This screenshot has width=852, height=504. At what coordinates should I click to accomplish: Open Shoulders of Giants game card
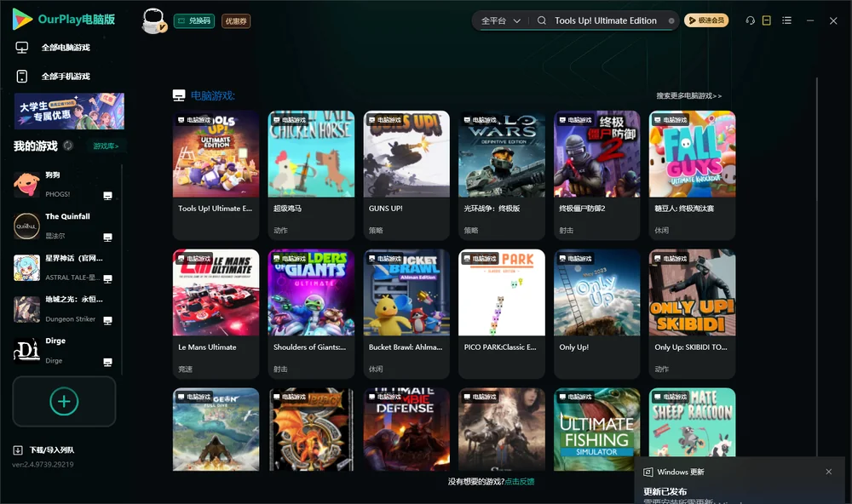311,313
